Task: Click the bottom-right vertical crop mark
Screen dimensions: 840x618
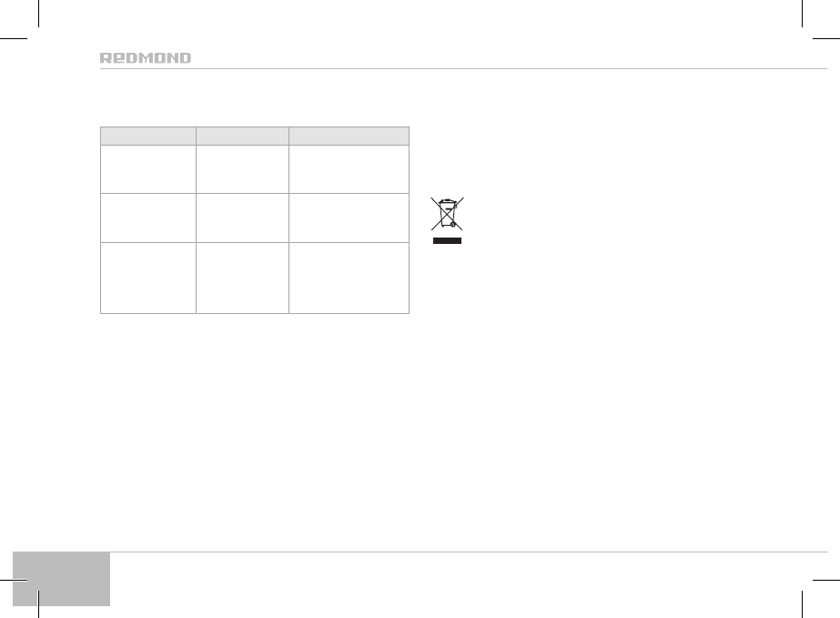Action: (x=801, y=604)
